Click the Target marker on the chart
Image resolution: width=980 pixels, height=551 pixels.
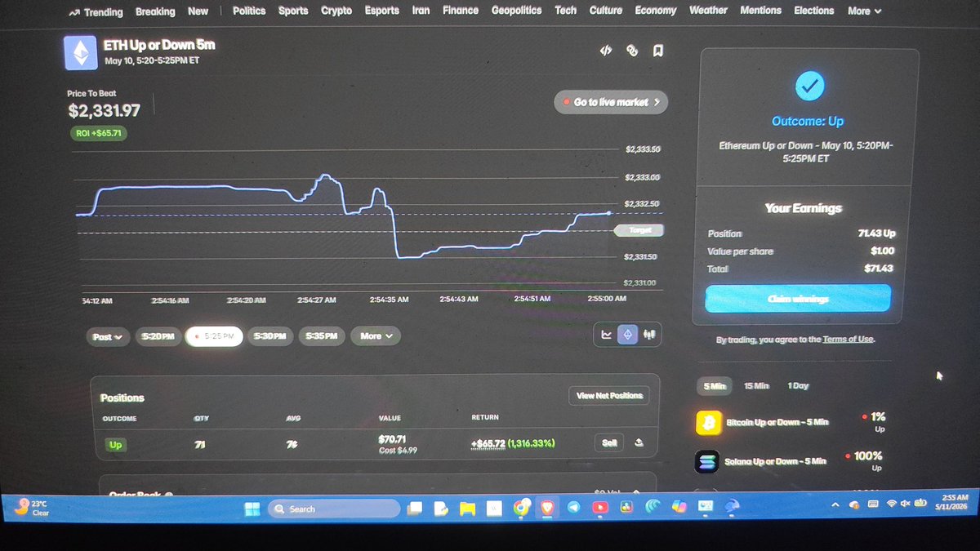click(639, 231)
